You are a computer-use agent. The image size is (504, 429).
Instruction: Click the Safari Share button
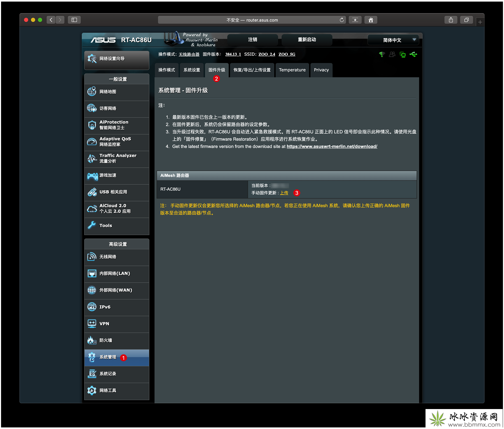(451, 20)
